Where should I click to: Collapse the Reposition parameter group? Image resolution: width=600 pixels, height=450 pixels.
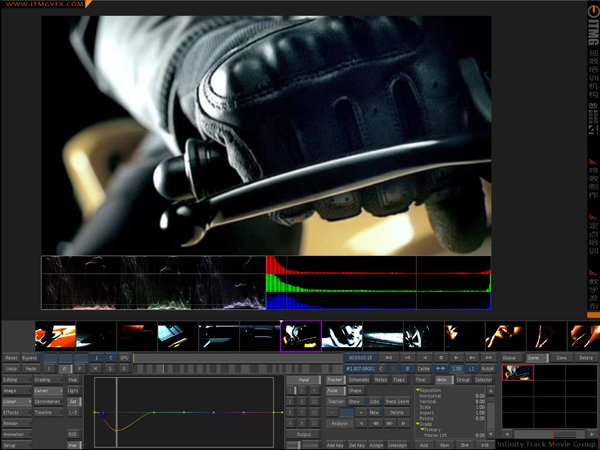[417, 390]
